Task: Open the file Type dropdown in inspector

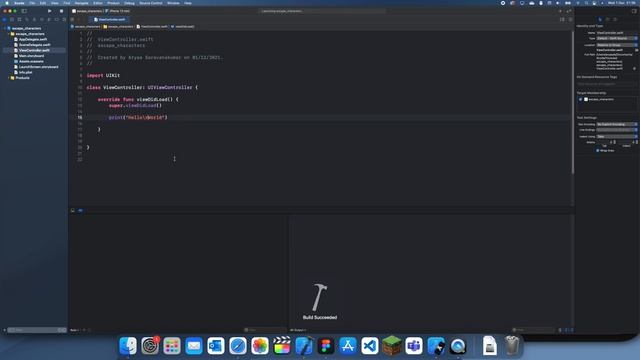Action: pos(617,38)
